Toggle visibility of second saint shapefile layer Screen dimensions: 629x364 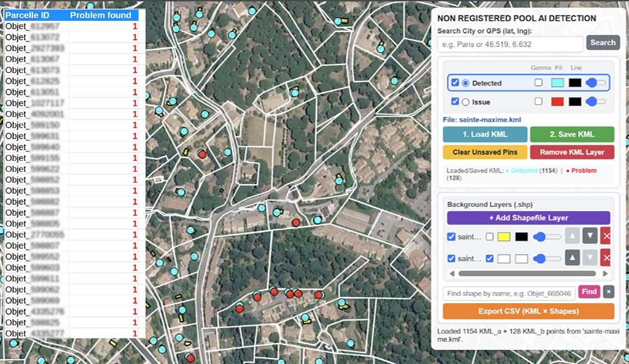[451, 258]
